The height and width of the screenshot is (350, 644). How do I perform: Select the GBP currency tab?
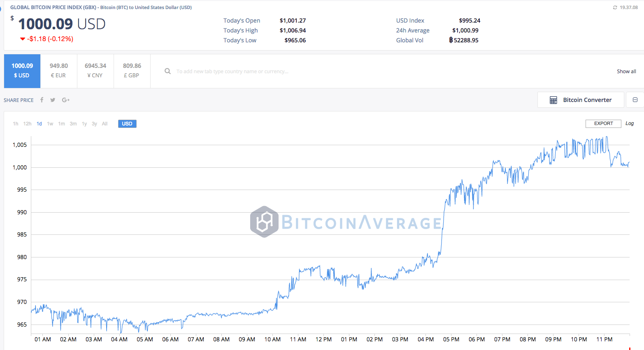click(x=132, y=71)
